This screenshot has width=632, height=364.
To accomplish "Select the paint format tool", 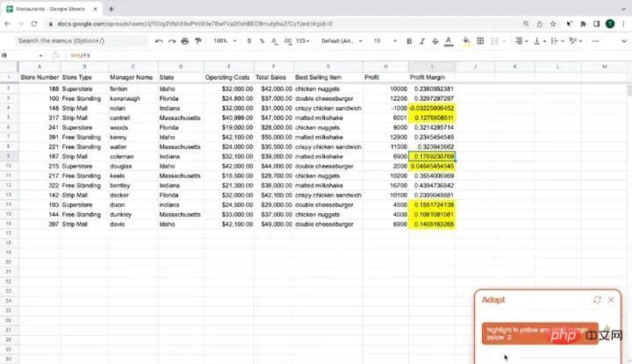I will pyautogui.click(x=197, y=41).
